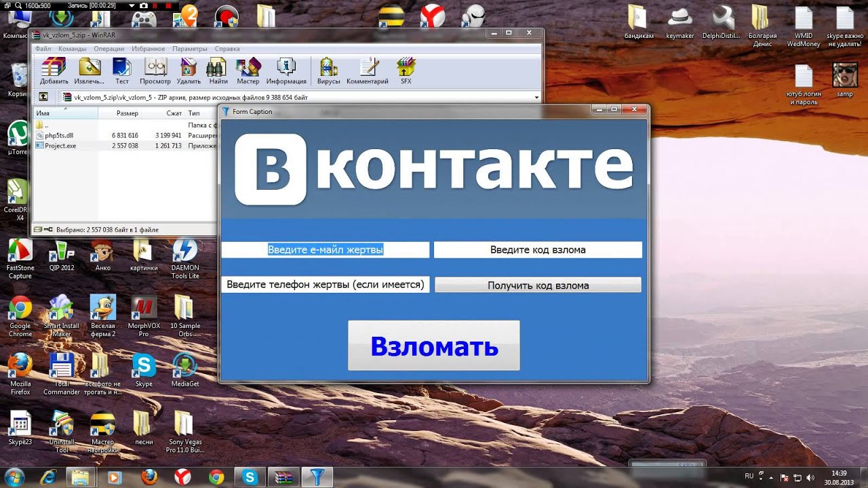Select the 10 Sample Orbs folder icon
868x488 pixels.
pos(185,317)
